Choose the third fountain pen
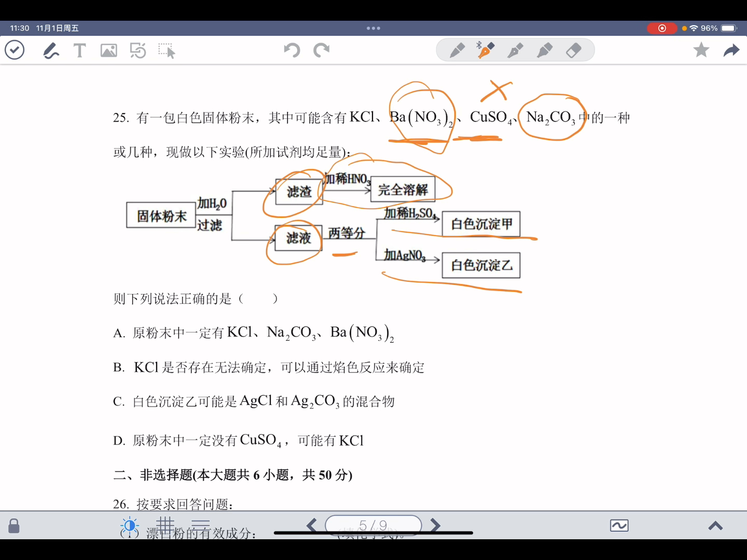747x560 pixels. click(515, 50)
